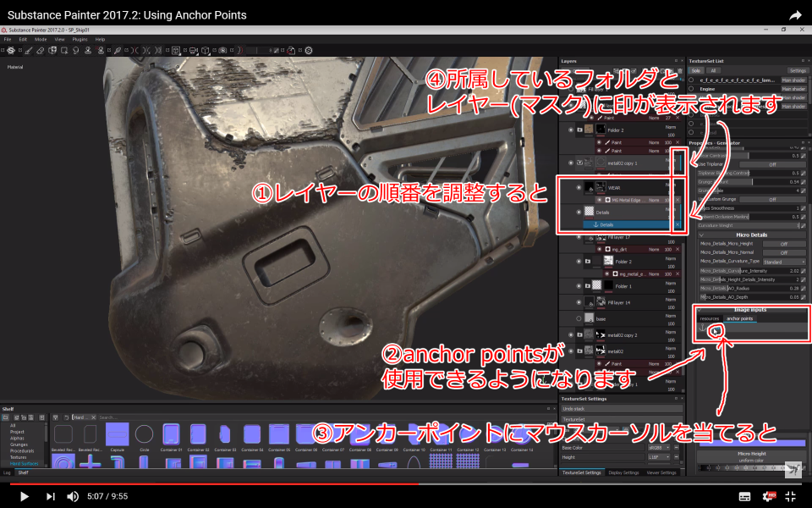The width and height of the screenshot is (812, 508).
Task: Open the Mode menu
Action: click(41, 40)
